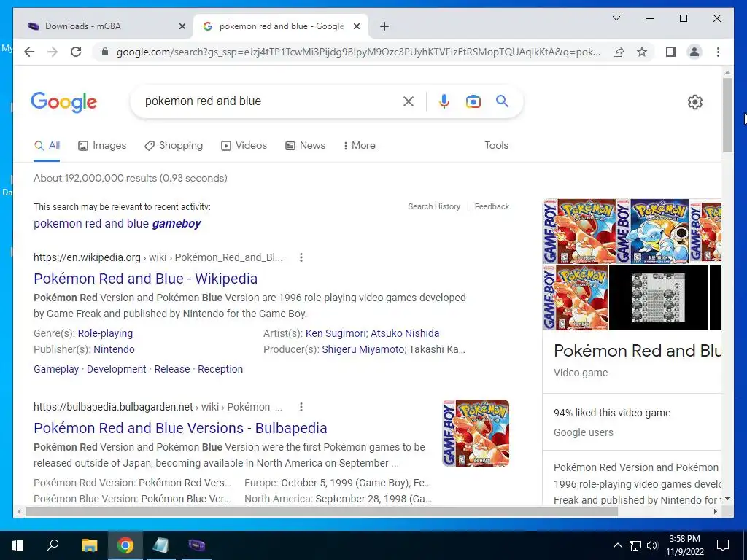Image resolution: width=747 pixels, height=560 pixels.
Task: Open the tab search chevron
Action: pos(616,18)
